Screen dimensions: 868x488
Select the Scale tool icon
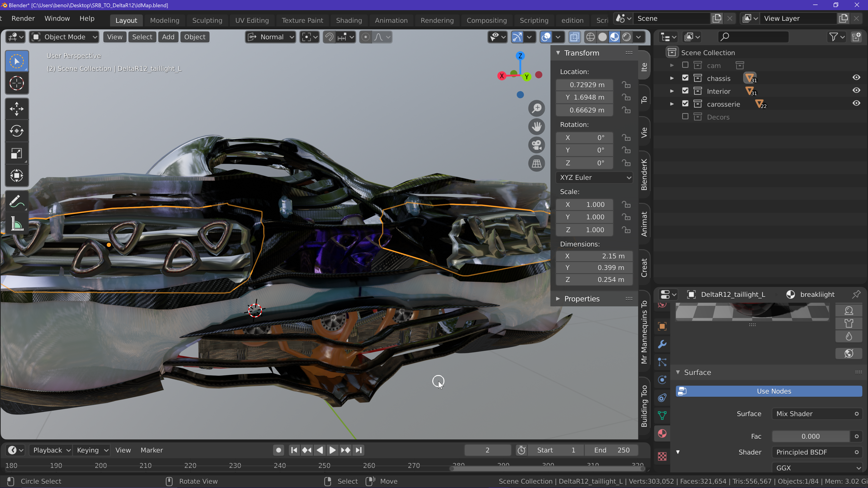click(17, 154)
